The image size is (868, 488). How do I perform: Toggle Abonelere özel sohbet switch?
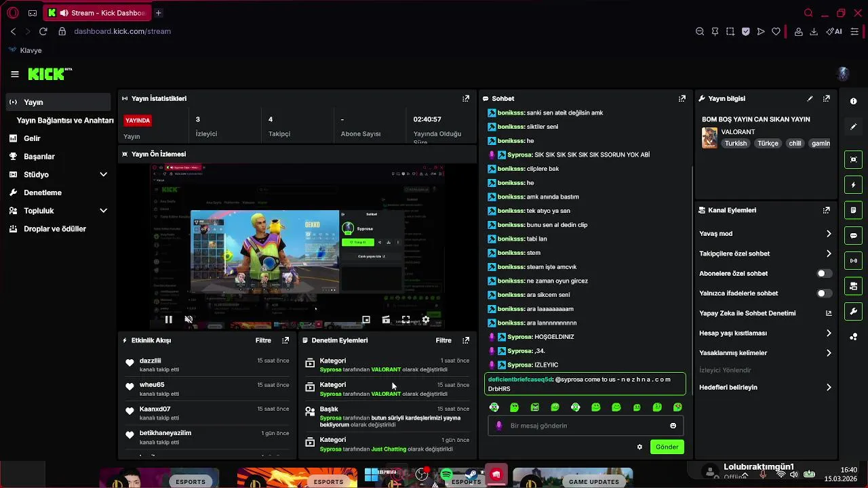(824, 274)
